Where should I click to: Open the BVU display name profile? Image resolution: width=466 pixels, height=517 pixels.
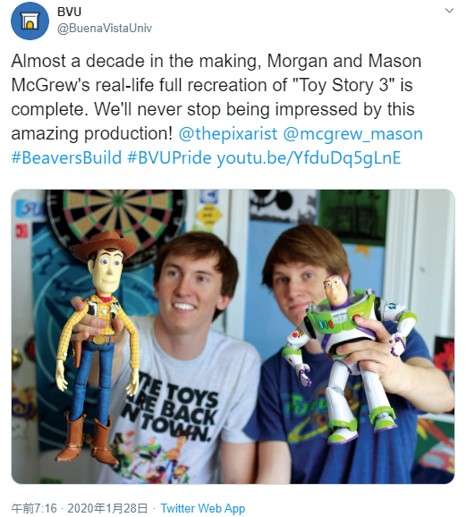click(69, 12)
